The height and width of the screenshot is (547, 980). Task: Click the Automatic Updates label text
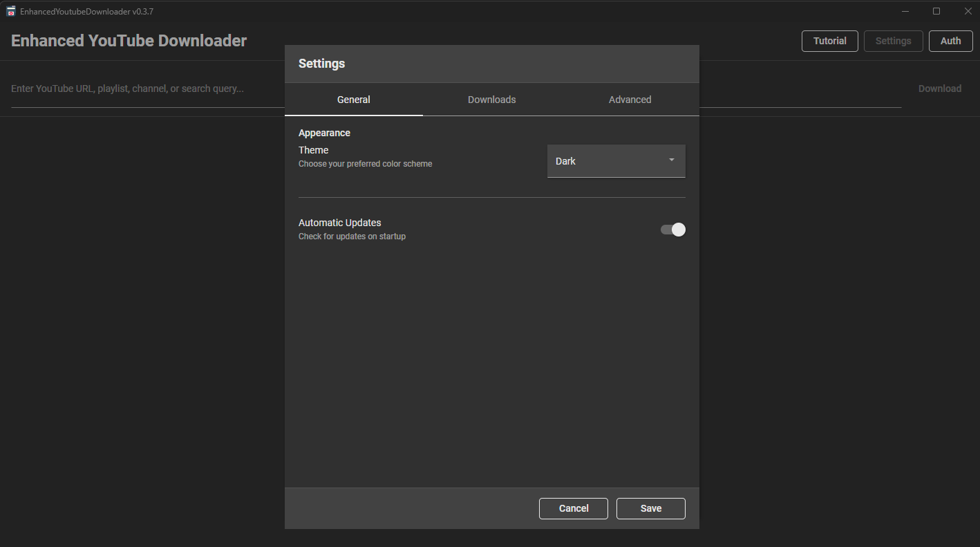click(x=340, y=223)
